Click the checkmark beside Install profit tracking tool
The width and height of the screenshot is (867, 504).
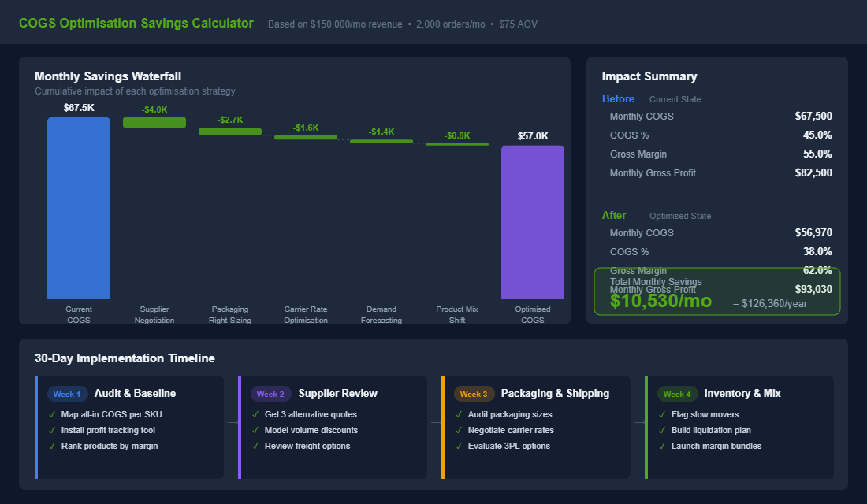pyautogui.click(x=53, y=430)
